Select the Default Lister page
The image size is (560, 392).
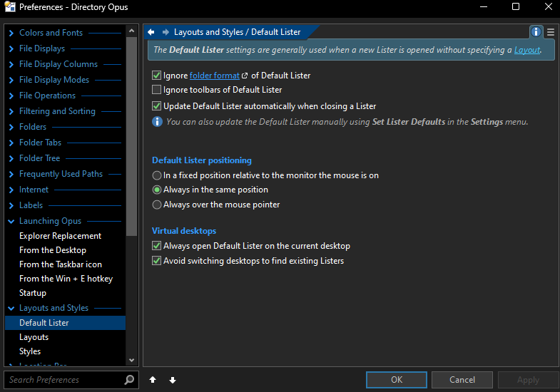(x=66, y=323)
